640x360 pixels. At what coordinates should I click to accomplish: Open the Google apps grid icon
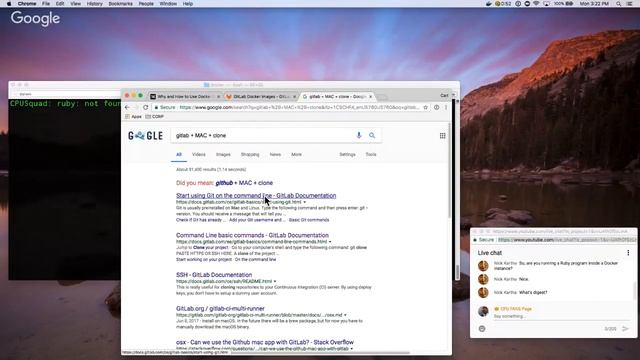tap(442, 136)
